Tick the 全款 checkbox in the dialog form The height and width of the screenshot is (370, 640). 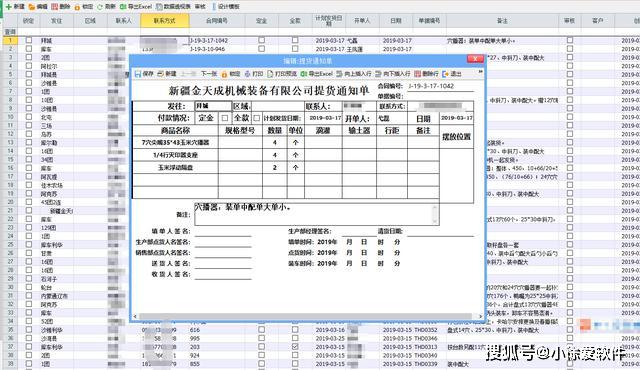[256, 118]
